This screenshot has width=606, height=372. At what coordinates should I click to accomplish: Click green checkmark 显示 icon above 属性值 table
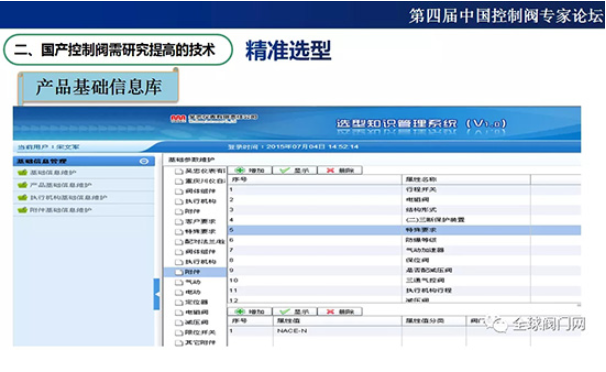coord(284,311)
